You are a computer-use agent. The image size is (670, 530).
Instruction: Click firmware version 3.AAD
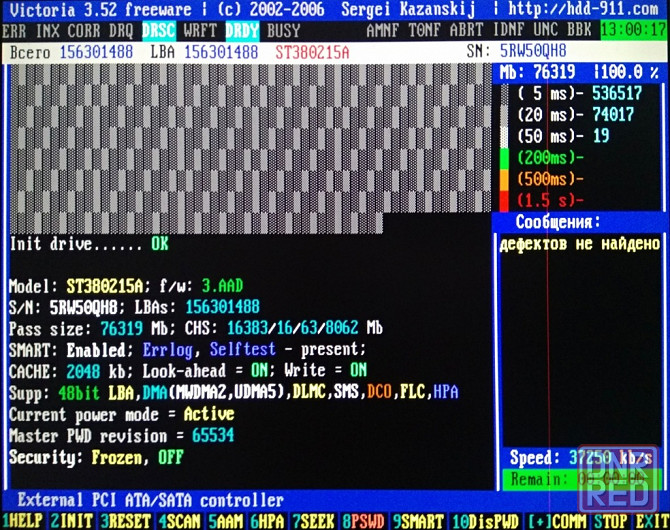222,286
